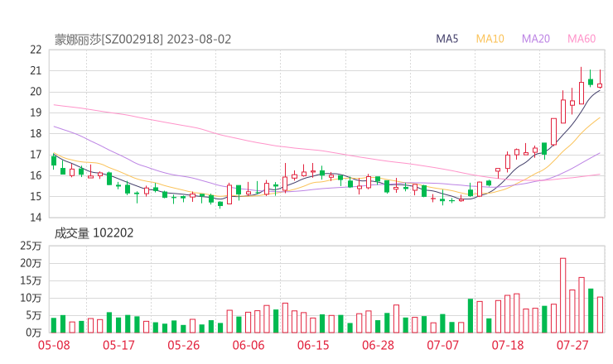Click the 15万 volume axis label
The width and height of the screenshot is (613, 364).
click(x=31, y=280)
